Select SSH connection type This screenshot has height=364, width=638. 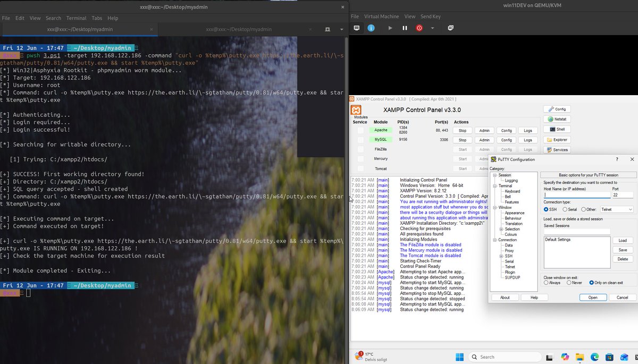click(550, 209)
